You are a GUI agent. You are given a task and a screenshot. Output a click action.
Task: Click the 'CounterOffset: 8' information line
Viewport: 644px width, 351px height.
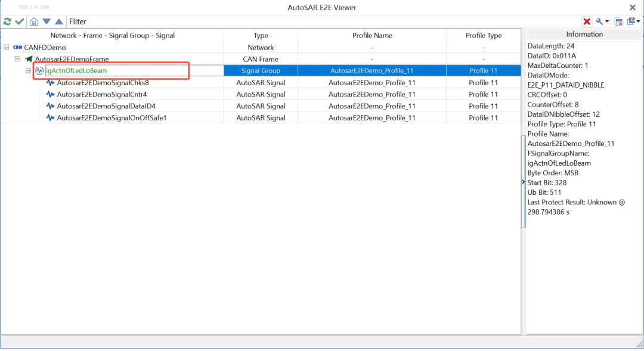pyautogui.click(x=553, y=105)
